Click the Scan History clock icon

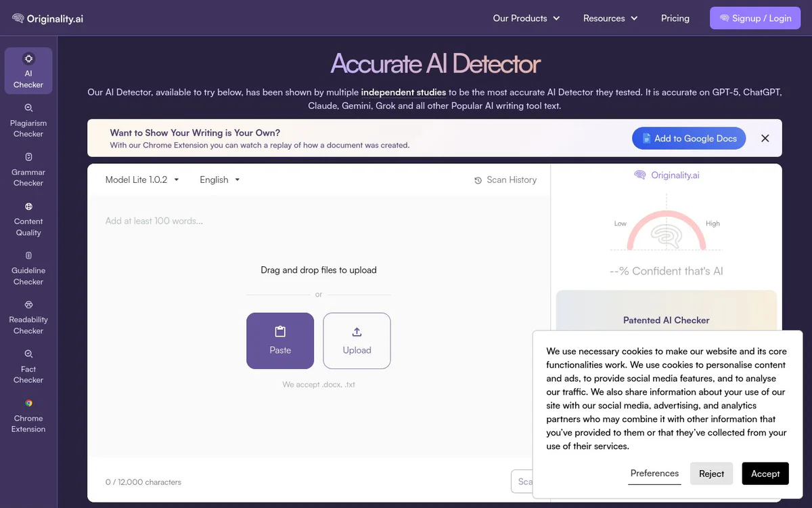point(478,180)
